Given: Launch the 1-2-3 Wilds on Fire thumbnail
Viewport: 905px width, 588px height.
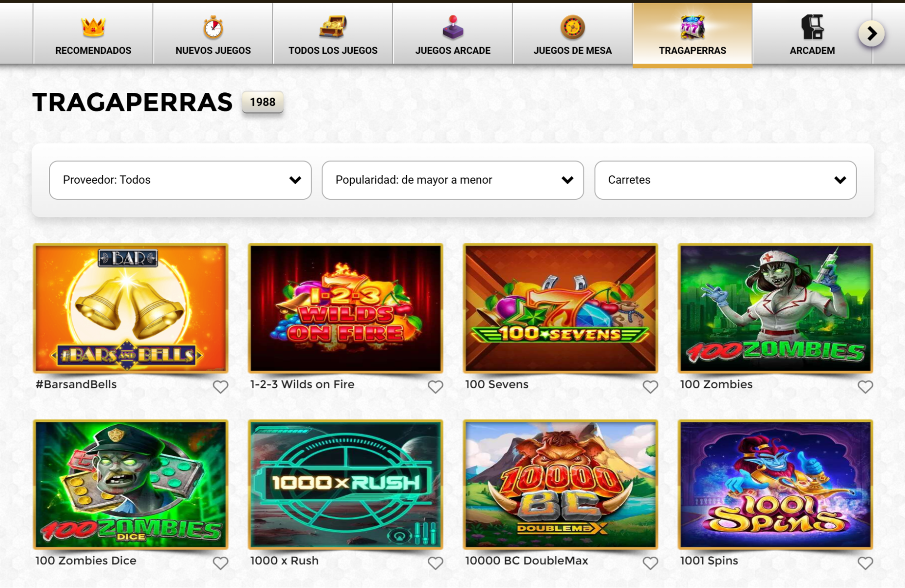Looking at the screenshot, I should coord(345,308).
